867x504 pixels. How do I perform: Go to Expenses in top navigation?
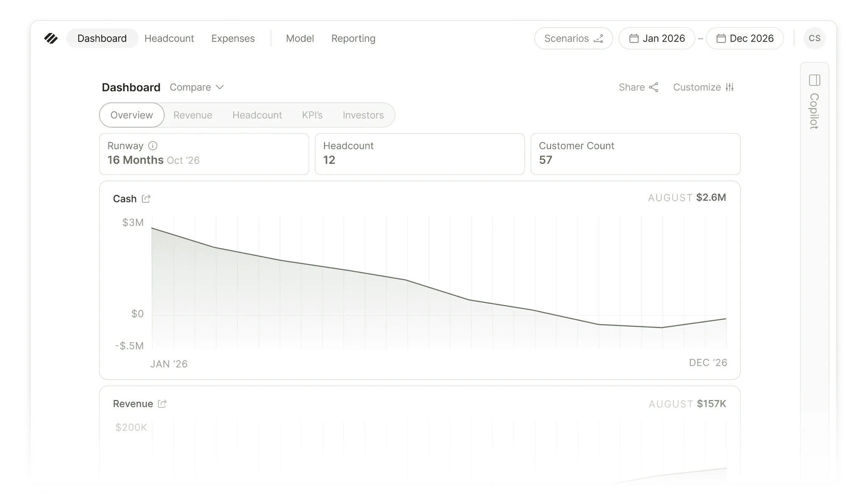233,39
